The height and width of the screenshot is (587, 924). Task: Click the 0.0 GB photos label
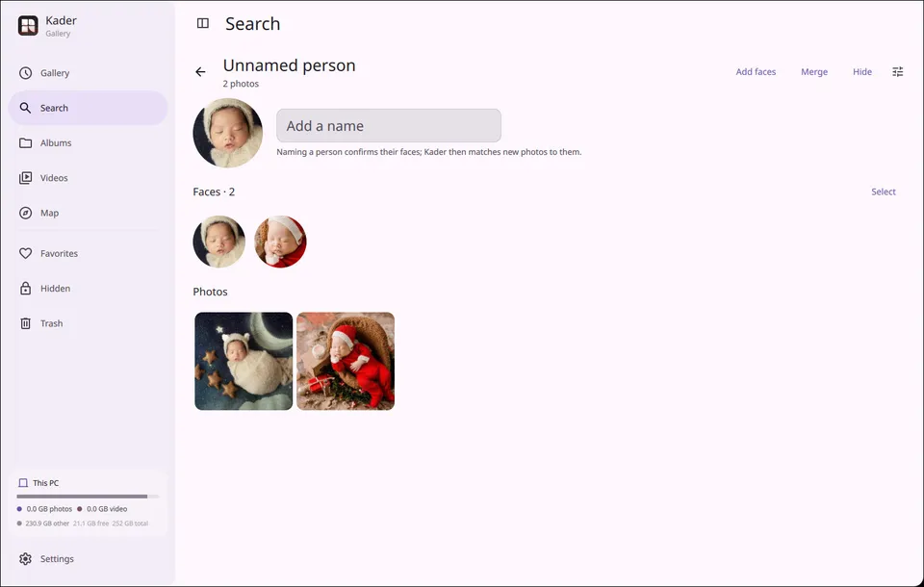pos(49,509)
